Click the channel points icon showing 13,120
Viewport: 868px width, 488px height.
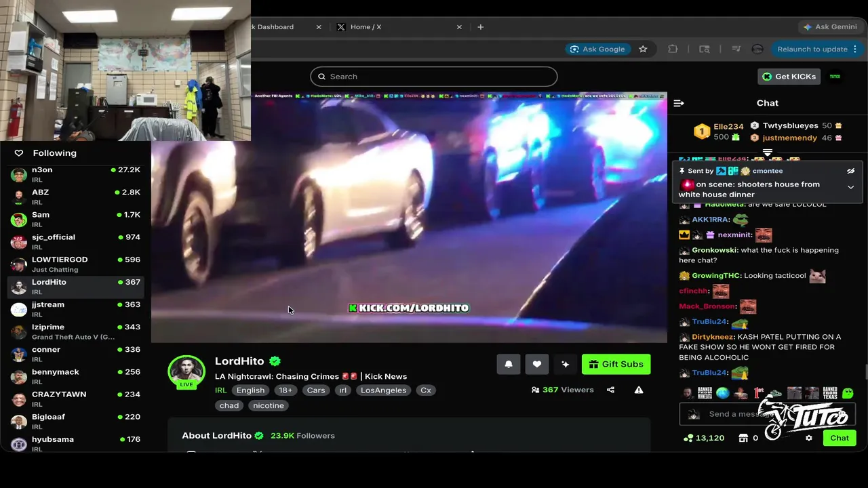click(688, 438)
